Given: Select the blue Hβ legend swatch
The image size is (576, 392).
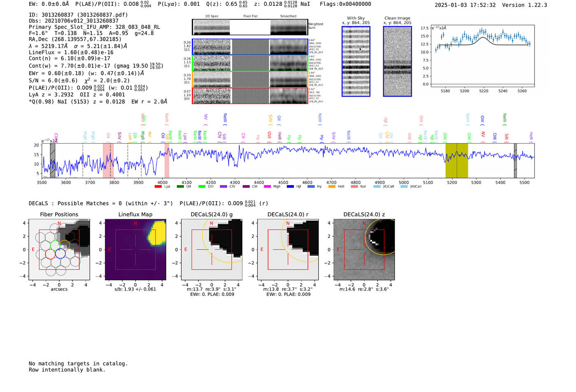Looking at the screenshot, I should click(290, 187).
